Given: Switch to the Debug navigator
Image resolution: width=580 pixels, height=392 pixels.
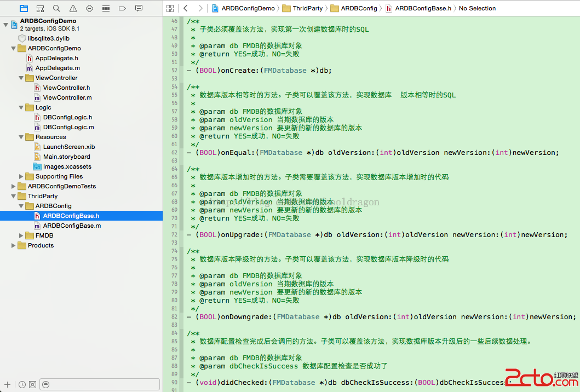Looking at the screenshot, I should click(x=106, y=8).
